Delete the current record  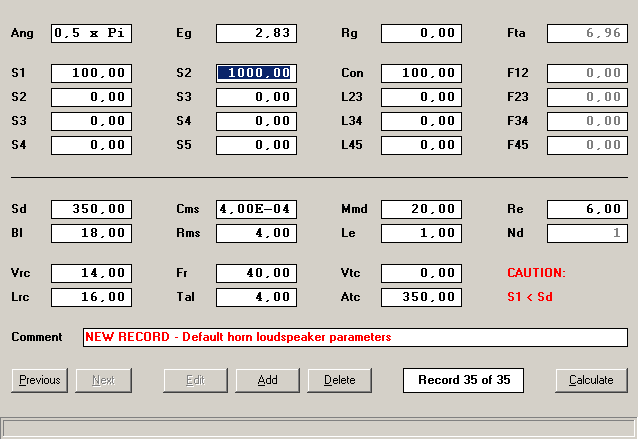point(339,380)
